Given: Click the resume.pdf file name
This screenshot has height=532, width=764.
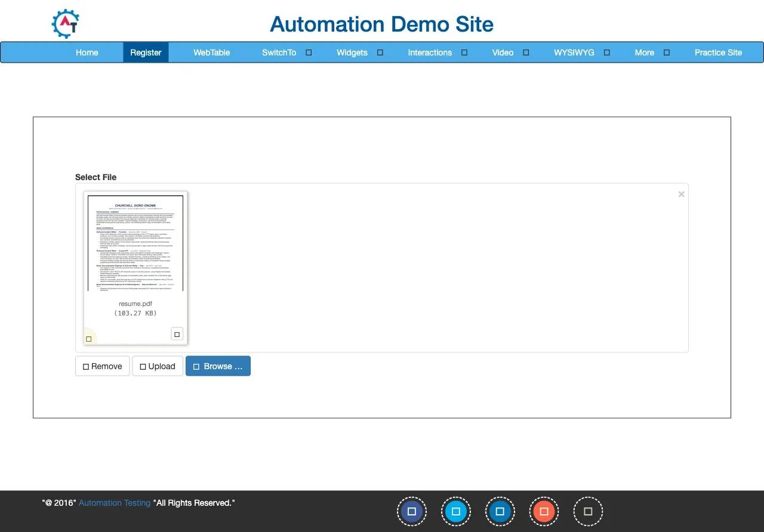Looking at the screenshot, I should [x=135, y=304].
